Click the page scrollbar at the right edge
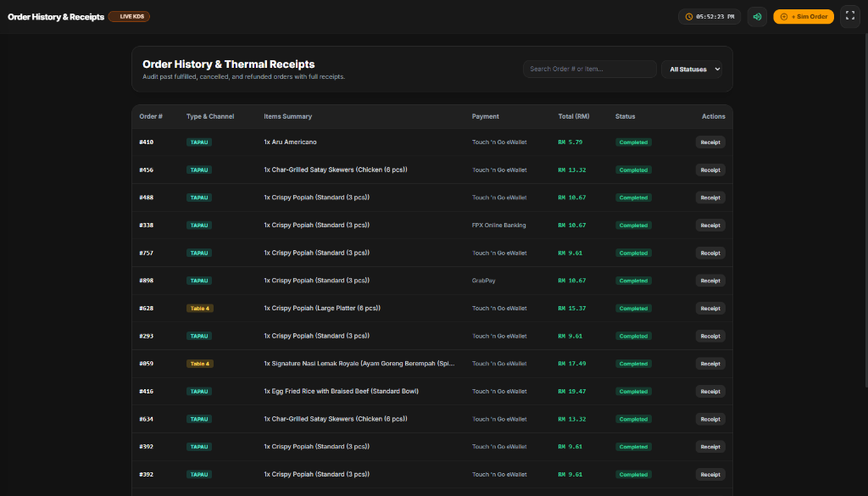Viewport: 868px width, 496px height. [x=865, y=210]
